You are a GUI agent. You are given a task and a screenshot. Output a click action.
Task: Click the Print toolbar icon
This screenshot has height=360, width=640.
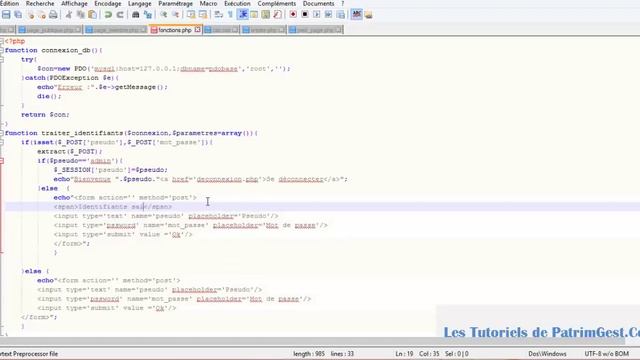53,15
